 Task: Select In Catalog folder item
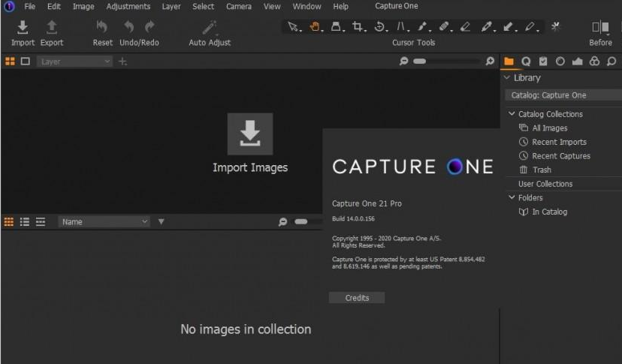coord(549,212)
